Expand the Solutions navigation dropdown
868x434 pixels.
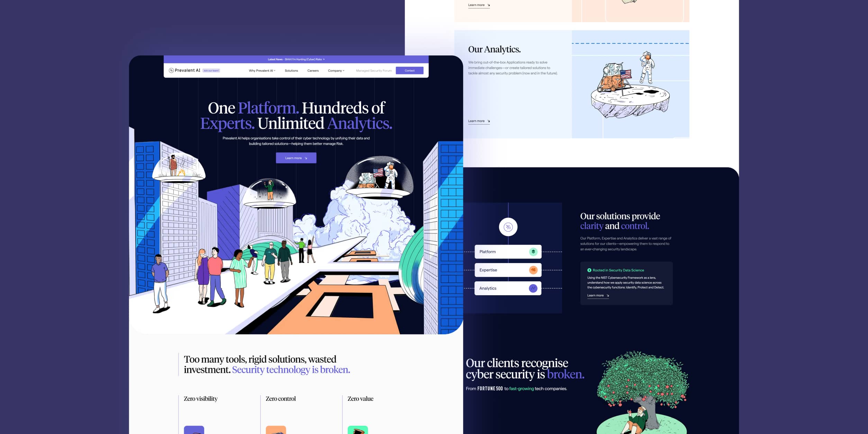pyautogui.click(x=291, y=70)
